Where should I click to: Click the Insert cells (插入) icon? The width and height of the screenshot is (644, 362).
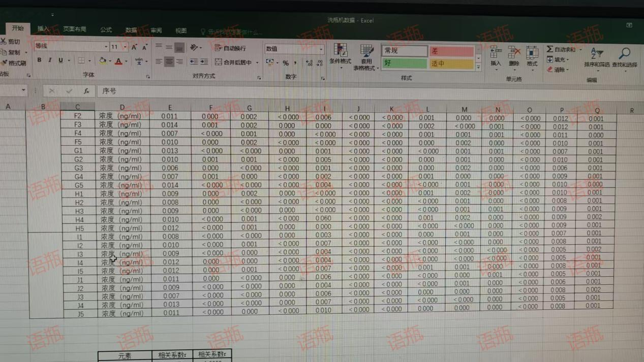point(495,52)
